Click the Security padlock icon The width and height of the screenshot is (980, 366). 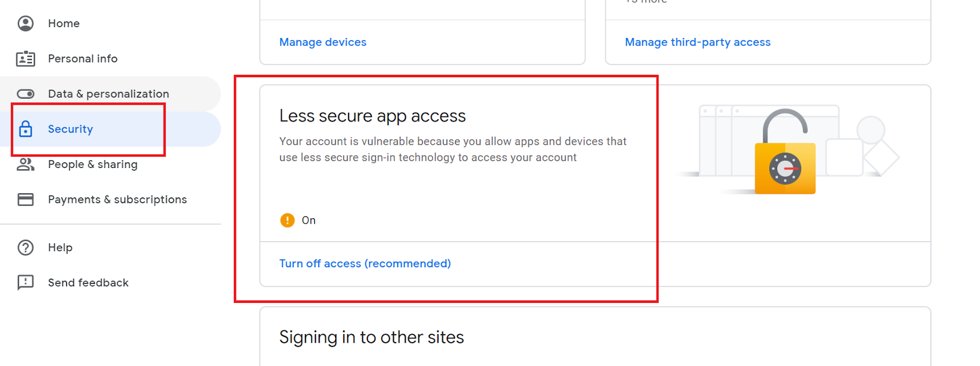[x=26, y=129]
